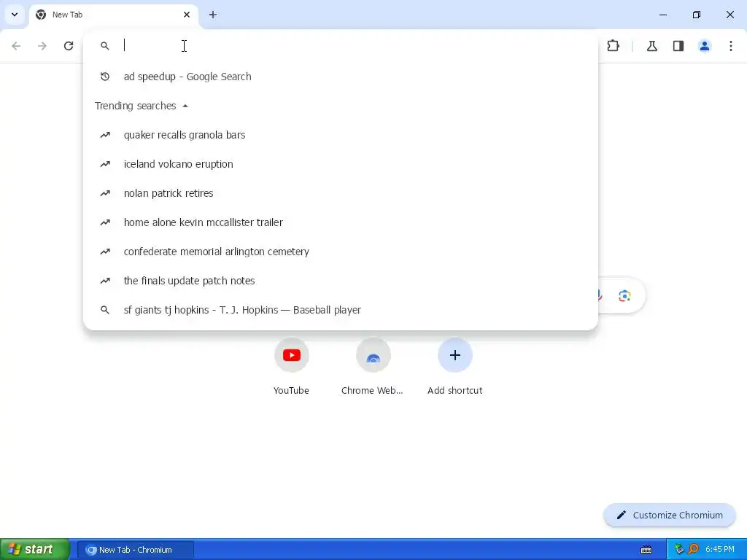
Task: Click trending arrow icon beside quaker recalls
Action: tap(105, 135)
